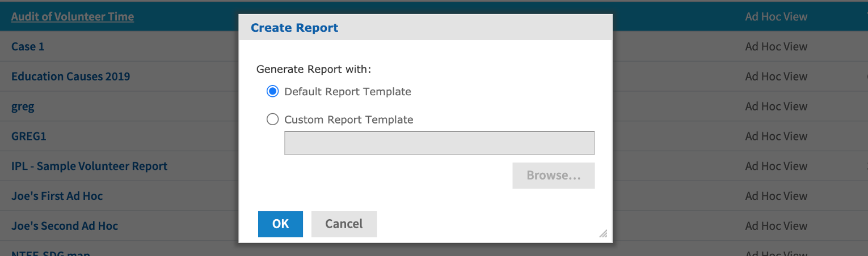The height and width of the screenshot is (256, 868).
Task: Open the lowercase greg entry
Action: (x=23, y=106)
